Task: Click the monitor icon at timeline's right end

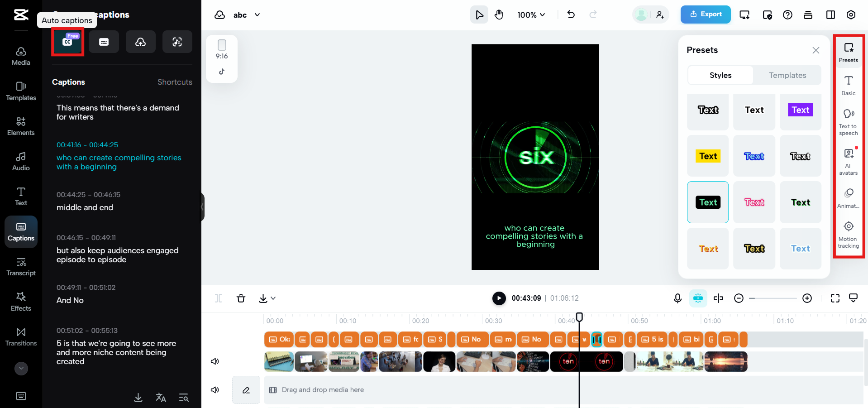Action: (854, 298)
